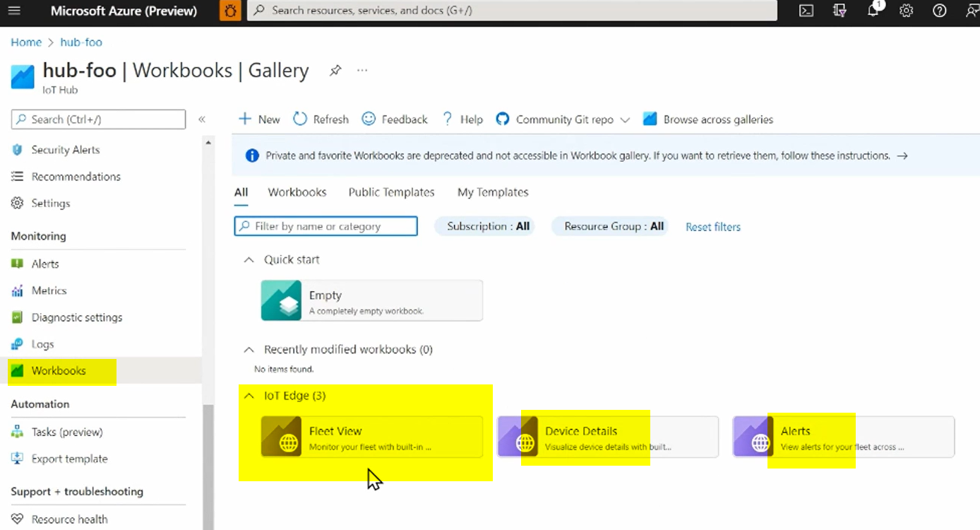Click the Help toolbar button
Screen dimensions: 980x530
(x=462, y=119)
